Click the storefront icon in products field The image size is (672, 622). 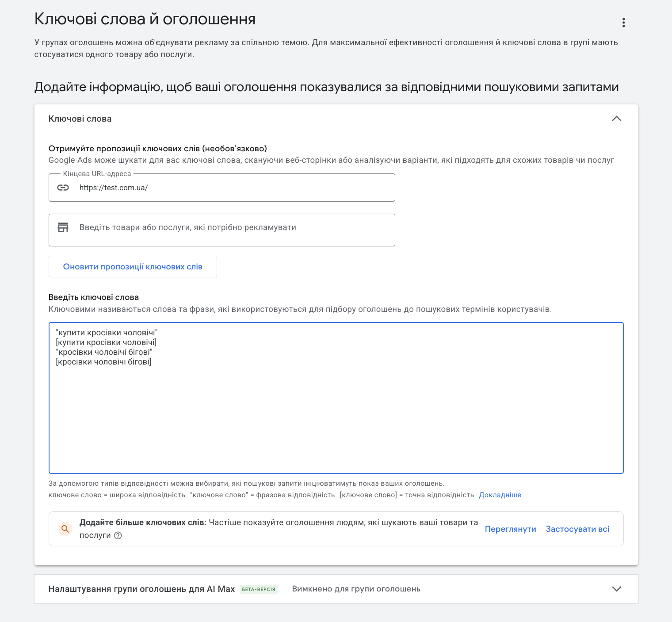click(63, 227)
